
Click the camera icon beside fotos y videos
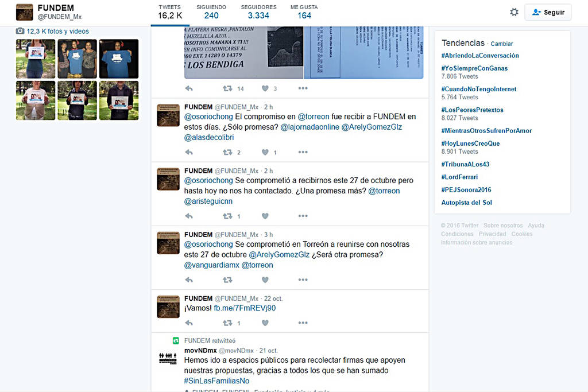click(x=20, y=31)
